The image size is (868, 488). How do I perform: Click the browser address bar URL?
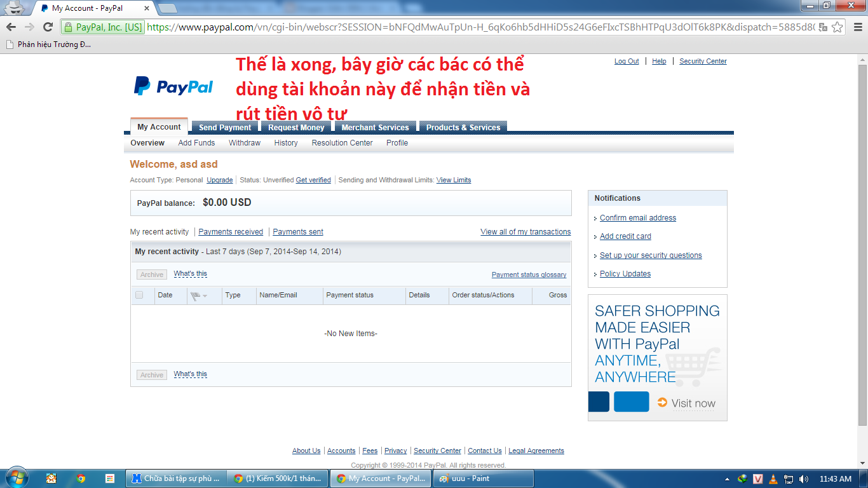pos(480,27)
